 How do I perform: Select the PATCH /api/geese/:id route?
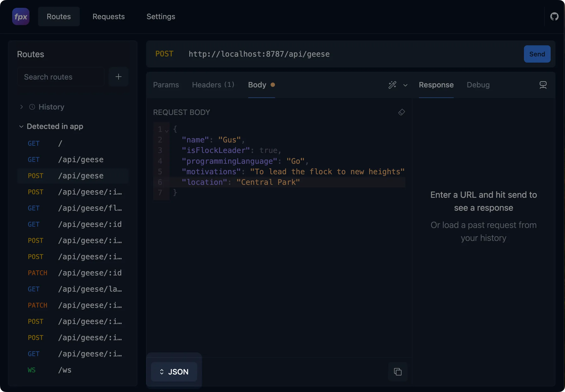pyautogui.click(x=72, y=273)
